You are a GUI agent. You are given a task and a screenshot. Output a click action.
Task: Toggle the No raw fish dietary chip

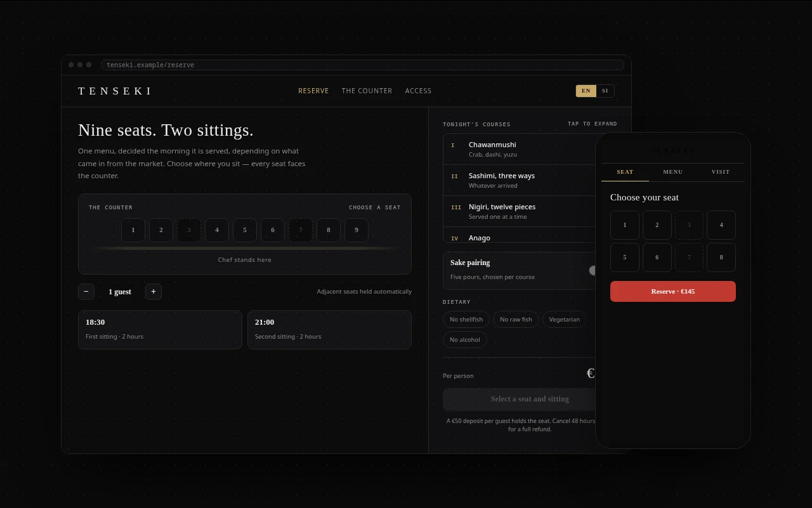[x=516, y=320]
